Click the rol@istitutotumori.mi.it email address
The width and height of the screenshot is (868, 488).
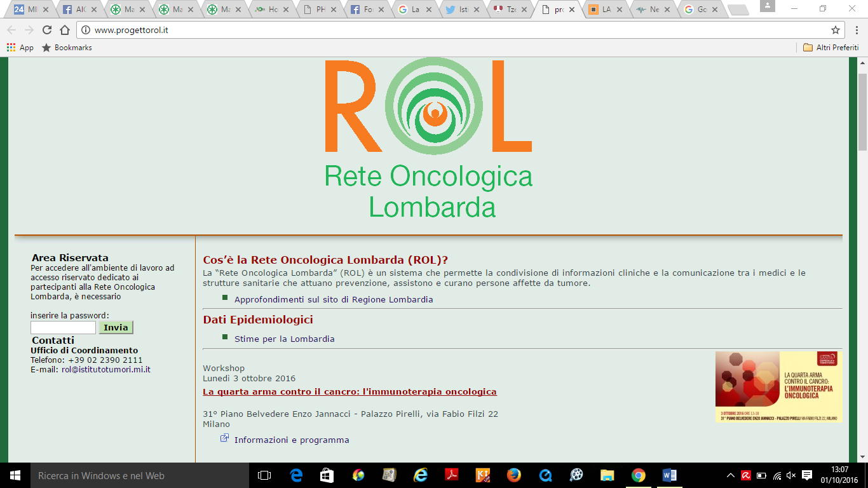pyautogui.click(x=106, y=369)
